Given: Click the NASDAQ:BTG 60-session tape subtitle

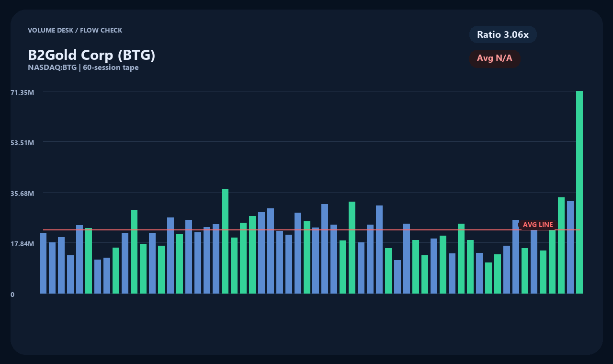Looking at the screenshot, I should [83, 68].
